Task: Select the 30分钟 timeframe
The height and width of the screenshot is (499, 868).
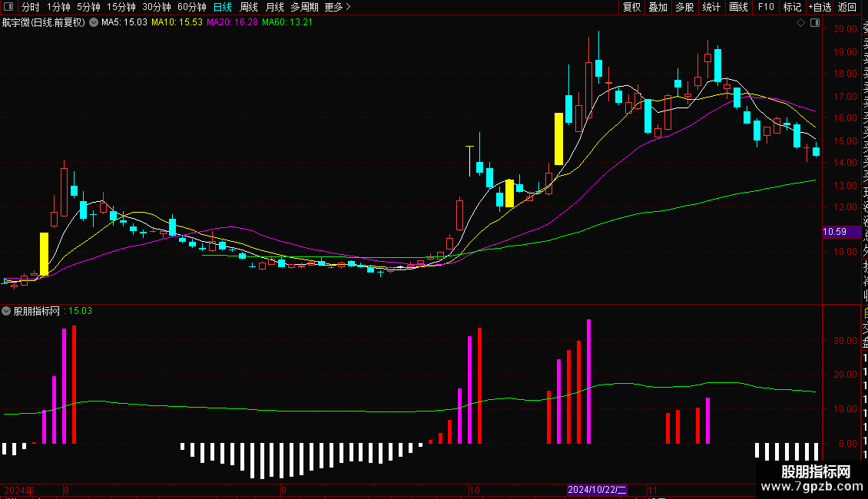Action: (157, 7)
